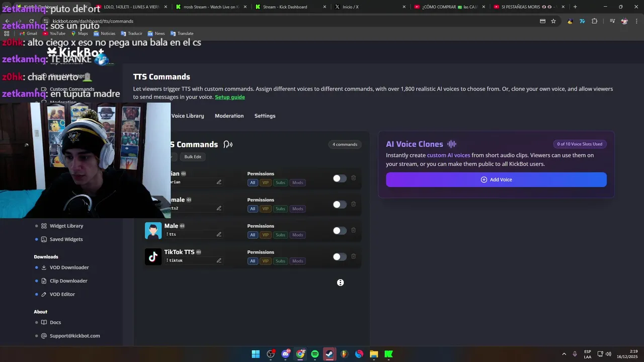Screen dimensions: 644x362
Task: Open Spotify from the taskbar
Action: point(315,354)
